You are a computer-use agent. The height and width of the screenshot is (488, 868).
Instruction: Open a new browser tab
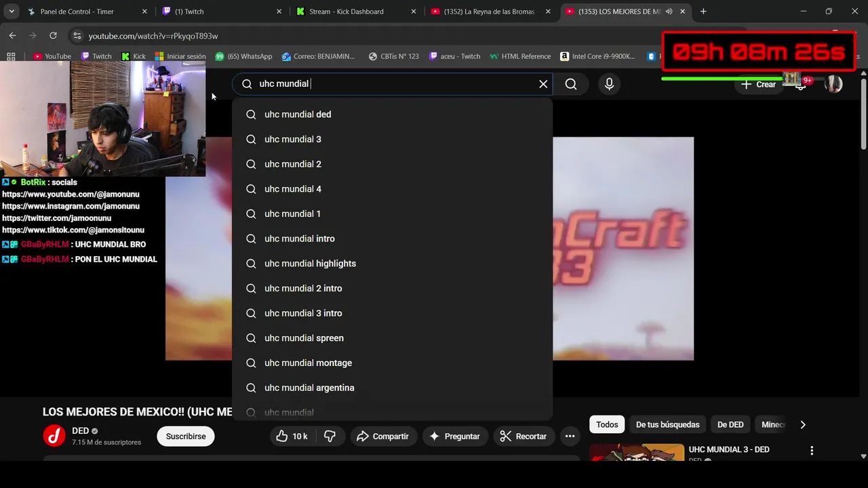click(x=703, y=12)
